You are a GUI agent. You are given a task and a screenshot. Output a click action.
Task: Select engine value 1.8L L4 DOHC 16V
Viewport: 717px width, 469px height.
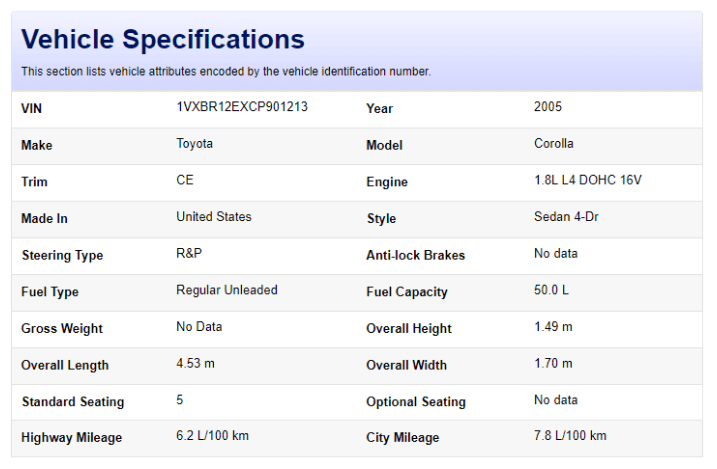click(588, 180)
